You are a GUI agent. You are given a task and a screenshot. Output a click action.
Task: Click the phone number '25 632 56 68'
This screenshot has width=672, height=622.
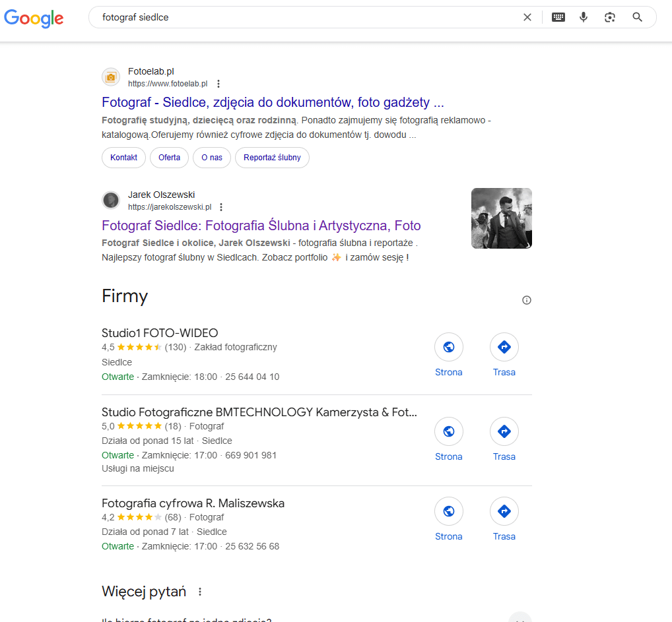click(x=252, y=547)
